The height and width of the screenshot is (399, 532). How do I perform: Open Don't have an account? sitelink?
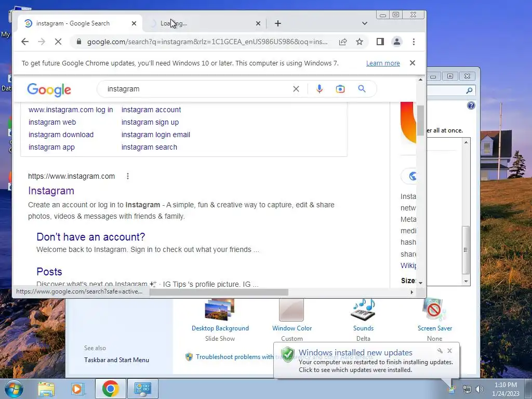tap(90, 237)
